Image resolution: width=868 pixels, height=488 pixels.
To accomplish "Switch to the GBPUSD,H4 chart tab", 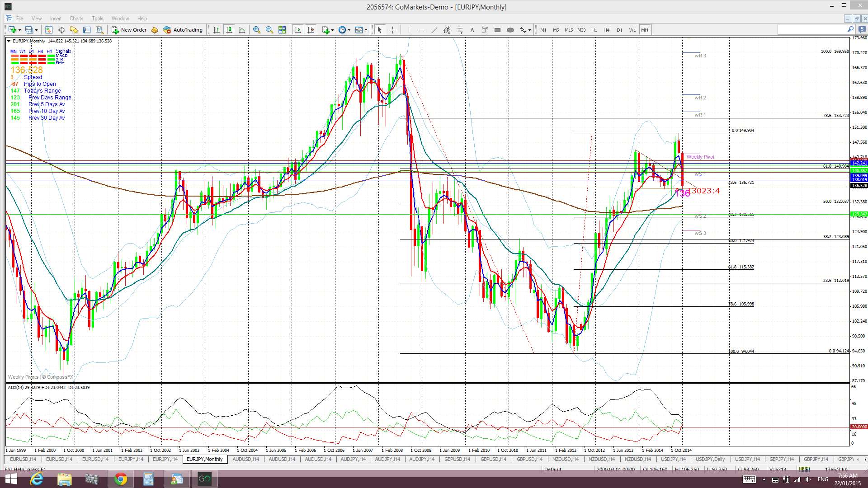I will click(457, 459).
